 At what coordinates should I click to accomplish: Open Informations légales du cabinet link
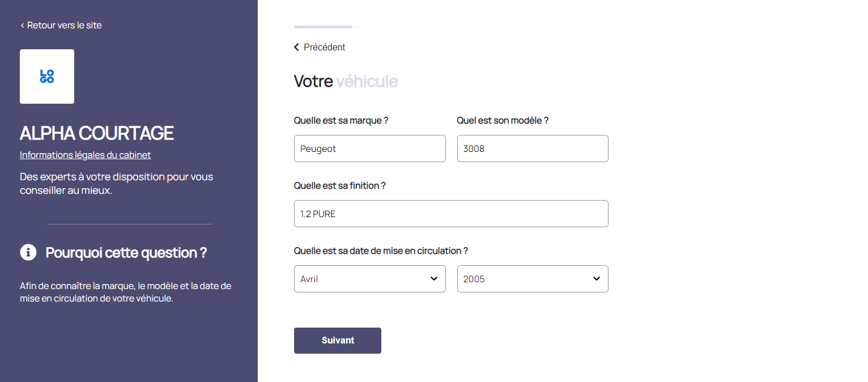click(x=85, y=155)
